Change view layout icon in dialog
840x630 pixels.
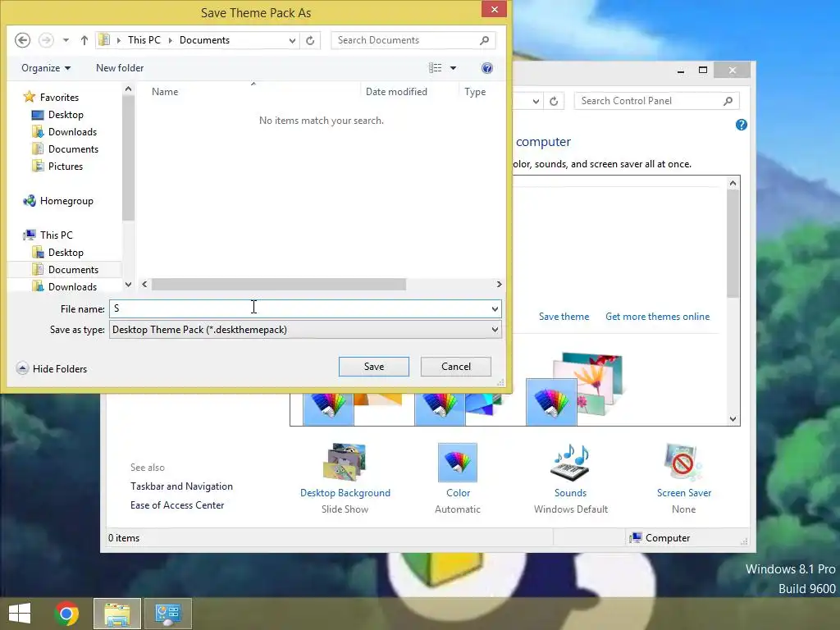click(x=435, y=68)
